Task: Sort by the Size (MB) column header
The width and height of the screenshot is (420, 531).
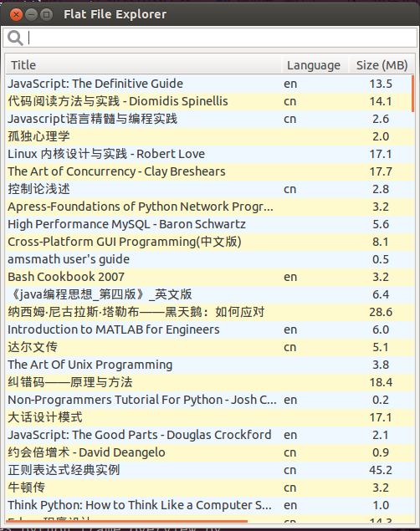Action: (382, 64)
